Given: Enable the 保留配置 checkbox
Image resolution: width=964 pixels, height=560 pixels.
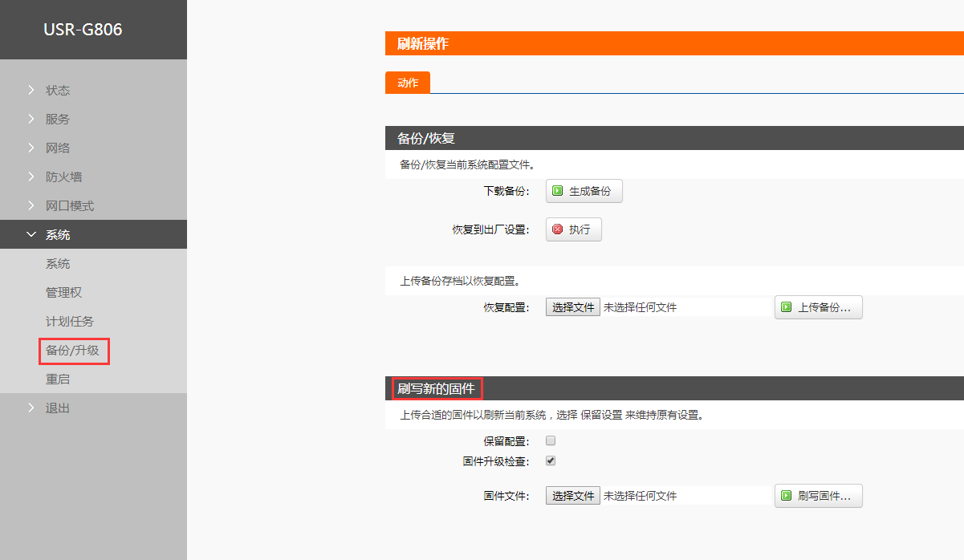Looking at the screenshot, I should 551,440.
